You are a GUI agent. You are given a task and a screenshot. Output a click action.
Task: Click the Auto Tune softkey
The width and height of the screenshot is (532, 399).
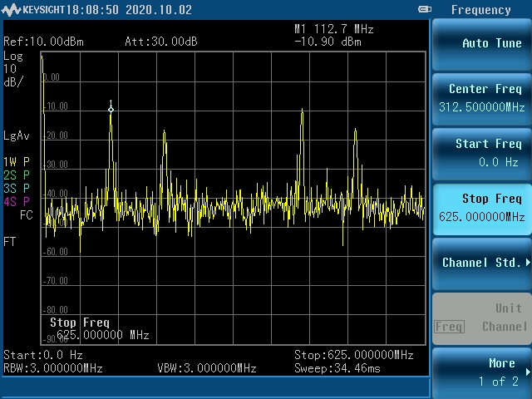(x=481, y=44)
